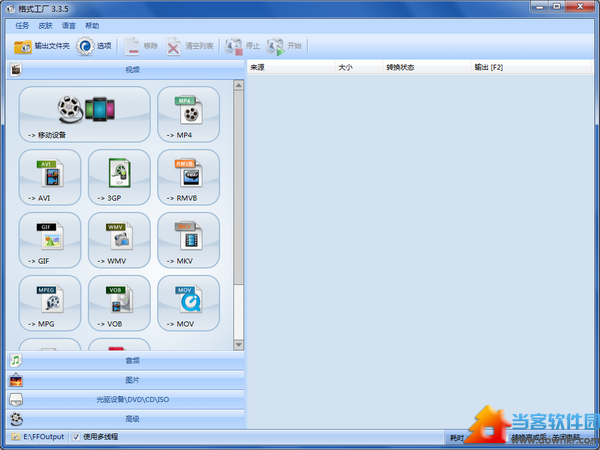This screenshot has height=450, width=600.
Task: Click the film reel icon beside 高级
Action: point(16,419)
